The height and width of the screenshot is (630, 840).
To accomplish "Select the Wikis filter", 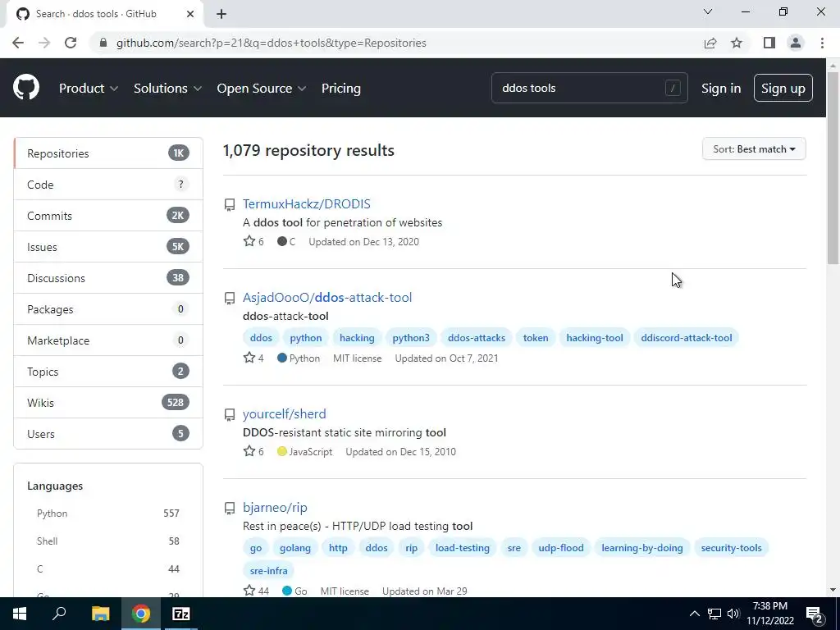I will click(108, 403).
